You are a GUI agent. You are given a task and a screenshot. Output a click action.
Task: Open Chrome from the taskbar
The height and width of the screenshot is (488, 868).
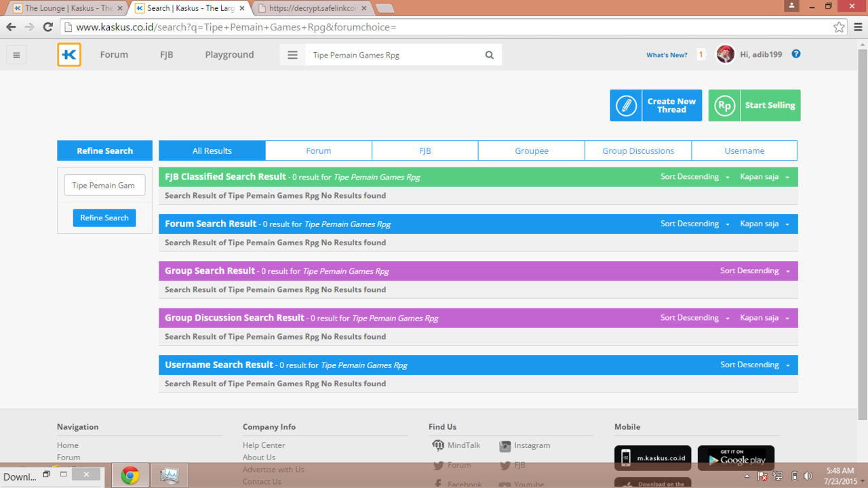pyautogui.click(x=130, y=476)
